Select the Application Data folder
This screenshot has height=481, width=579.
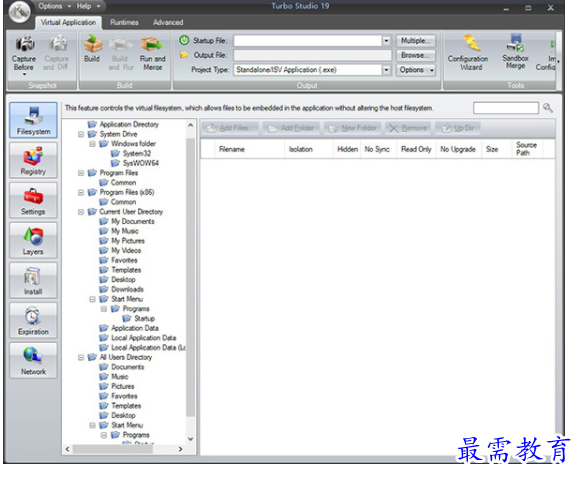click(x=134, y=328)
